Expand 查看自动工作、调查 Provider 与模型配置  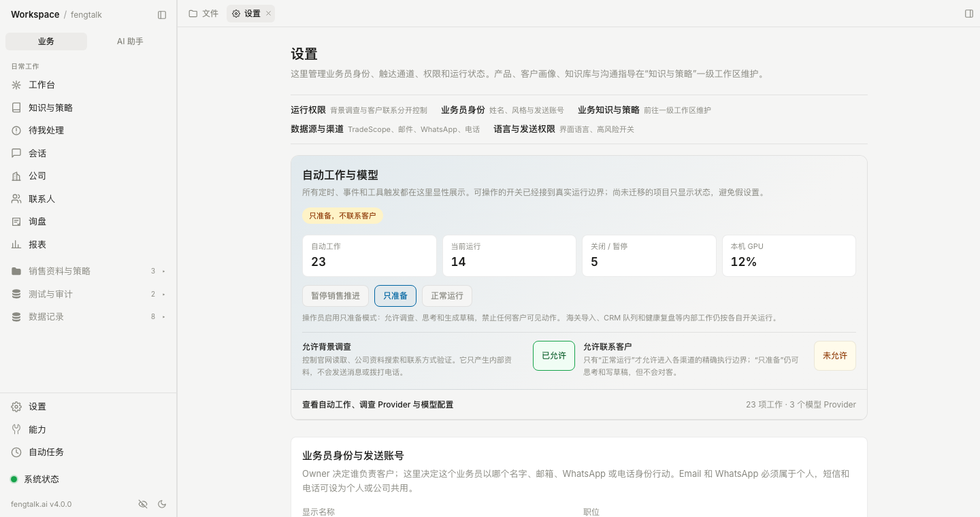[x=579, y=405]
